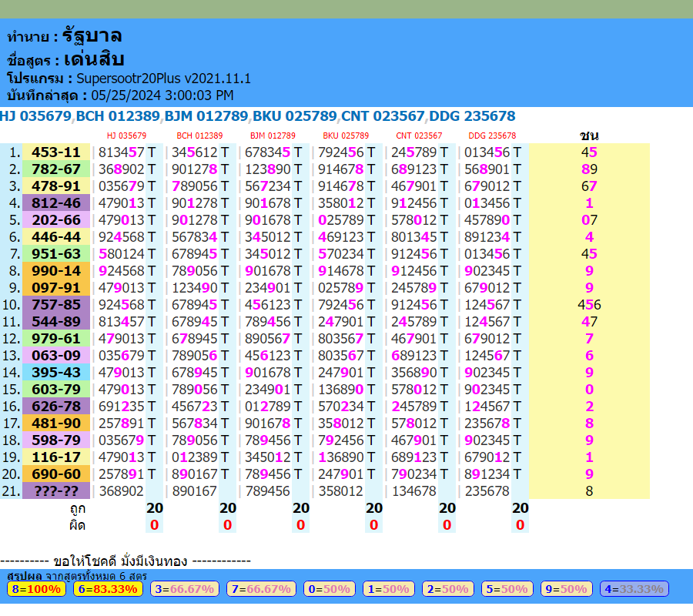
Task: Click the Supersootr20Plus v2021.11.1 program text
Action: pyautogui.click(x=163, y=79)
